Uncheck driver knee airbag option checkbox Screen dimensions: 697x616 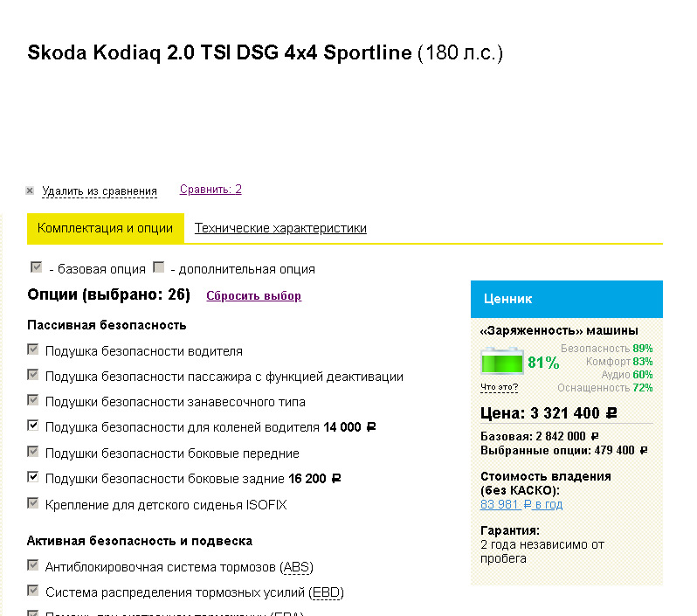pyautogui.click(x=34, y=426)
